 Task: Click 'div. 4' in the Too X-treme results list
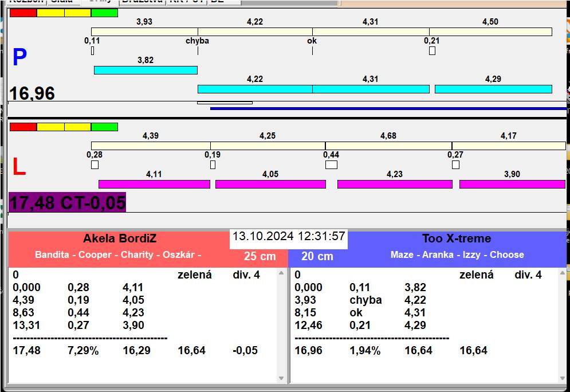click(x=528, y=275)
